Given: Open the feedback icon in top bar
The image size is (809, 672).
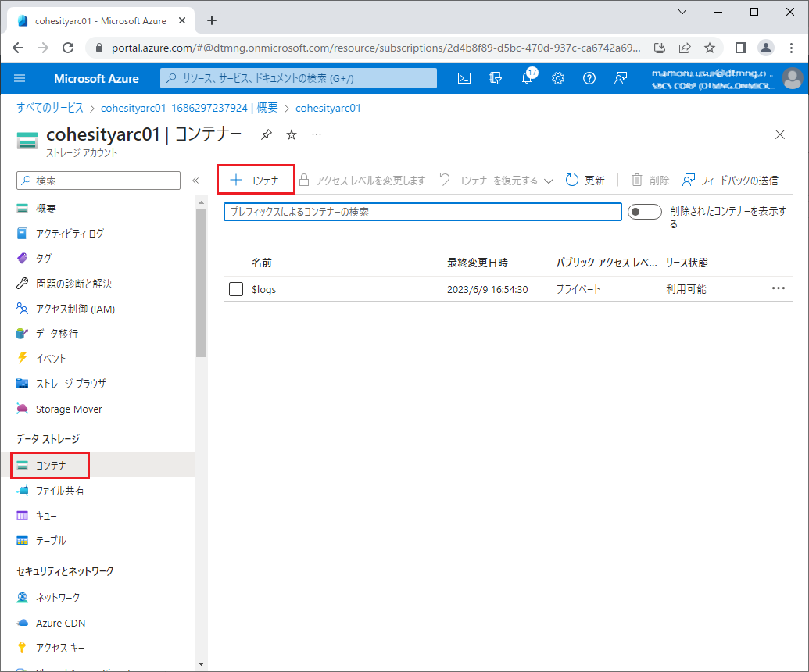Looking at the screenshot, I should click(620, 78).
